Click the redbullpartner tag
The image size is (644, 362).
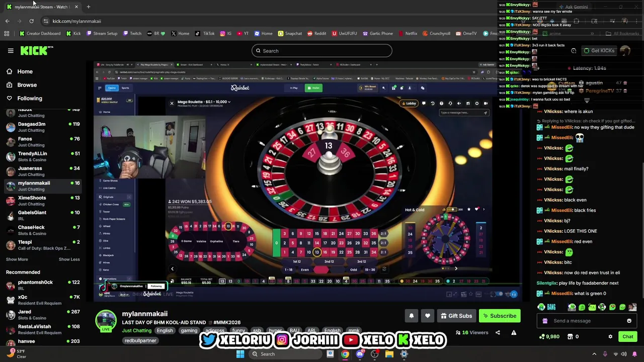tap(141, 340)
